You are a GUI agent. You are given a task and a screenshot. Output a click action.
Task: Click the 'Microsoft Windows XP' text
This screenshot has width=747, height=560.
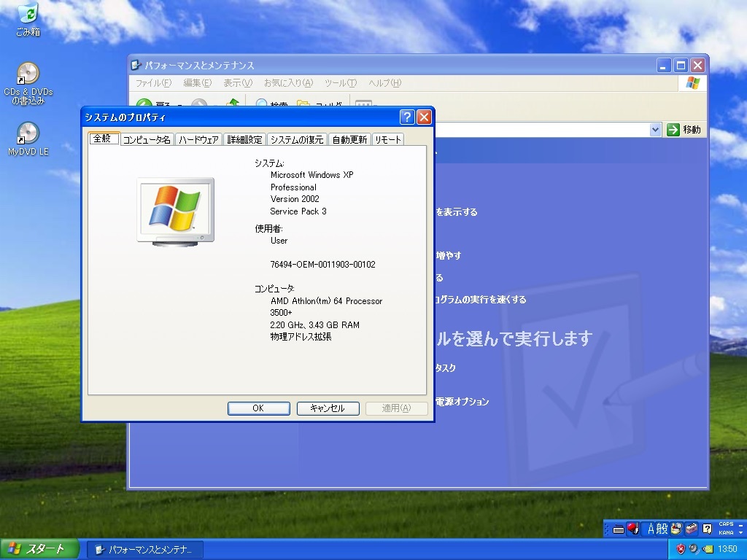[312, 175]
